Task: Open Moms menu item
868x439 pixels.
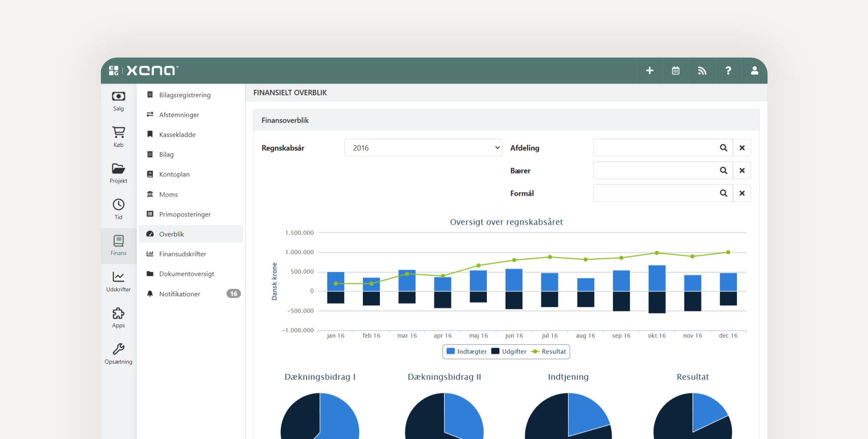Action: (191, 195)
